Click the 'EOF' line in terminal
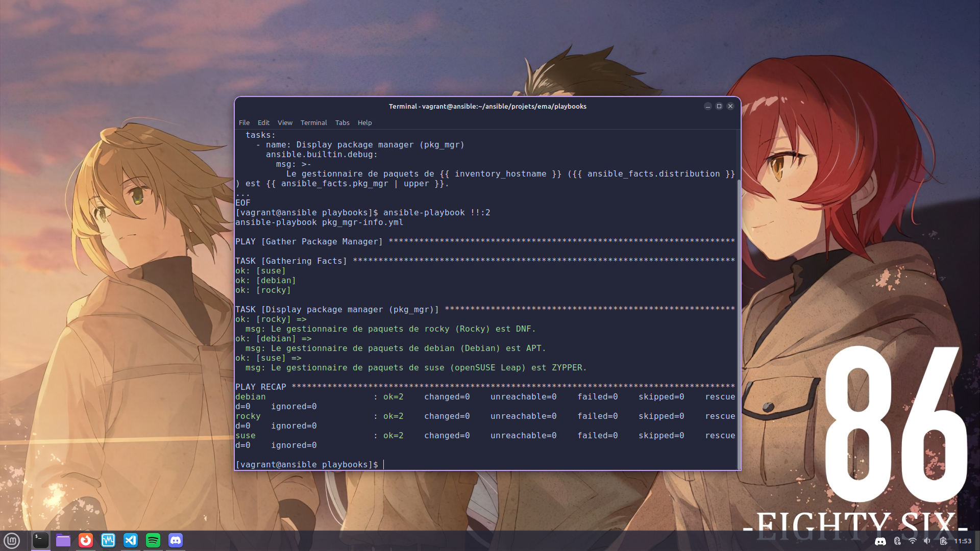The width and height of the screenshot is (980, 551). (x=242, y=203)
